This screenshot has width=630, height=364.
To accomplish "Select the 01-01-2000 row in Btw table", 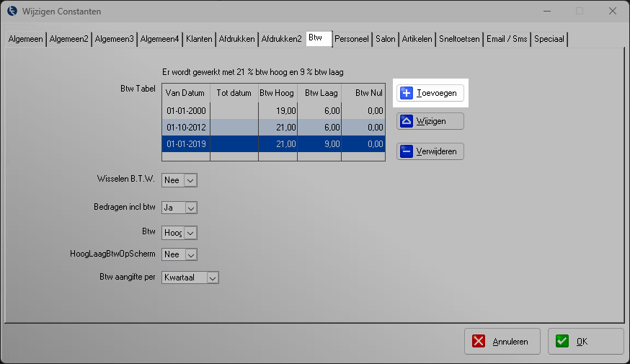I will [185, 110].
